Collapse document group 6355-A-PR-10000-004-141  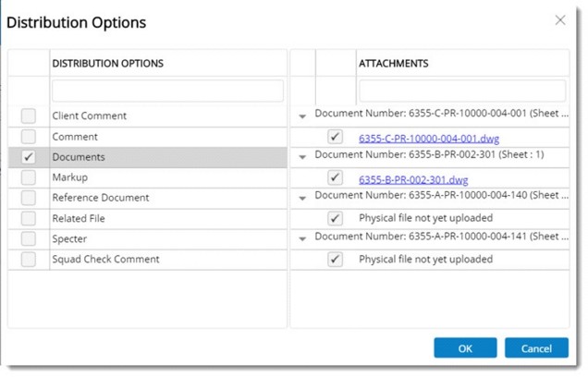[x=302, y=238]
